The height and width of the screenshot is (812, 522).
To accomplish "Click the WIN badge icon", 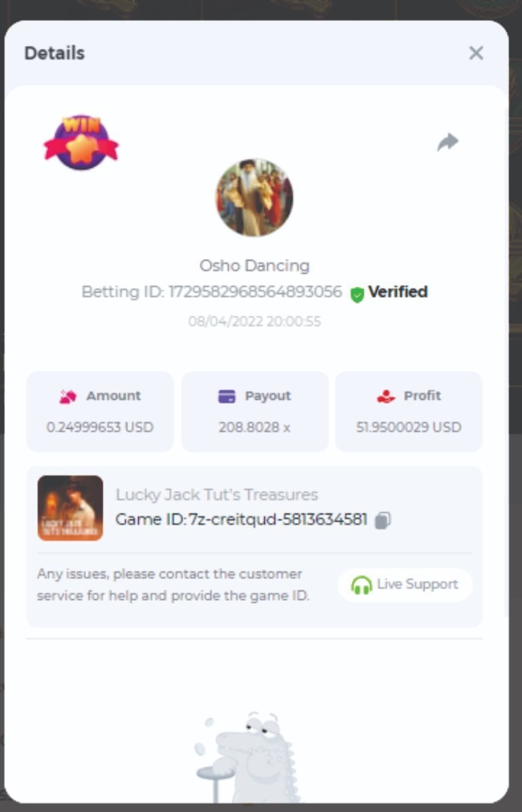I will click(81, 141).
